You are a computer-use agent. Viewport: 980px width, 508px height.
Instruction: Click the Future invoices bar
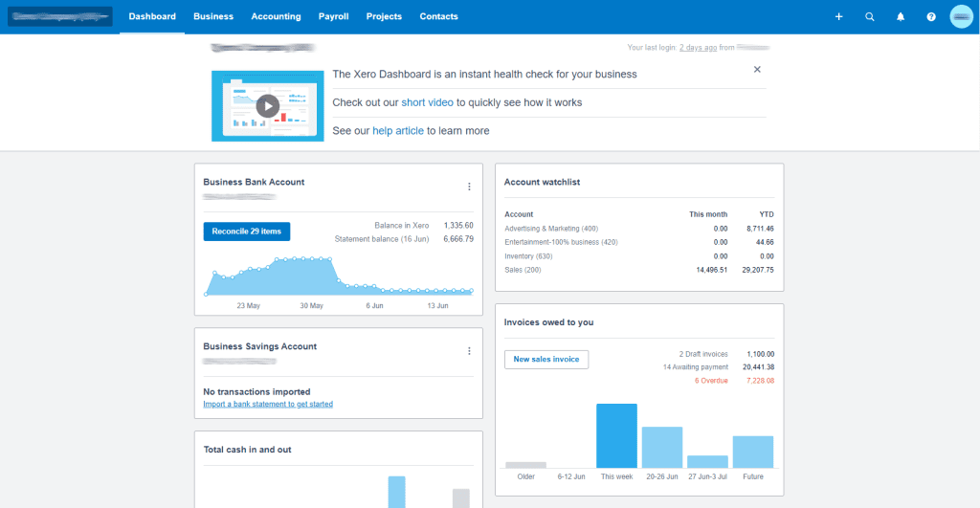coord(753,452)
